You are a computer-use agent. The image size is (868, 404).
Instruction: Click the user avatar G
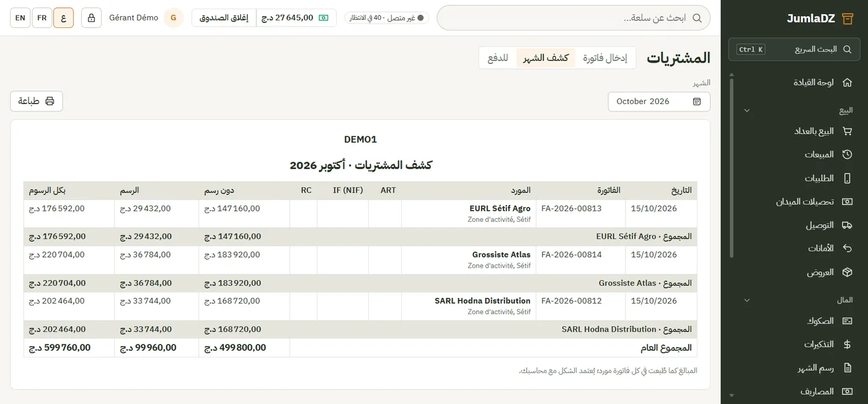coord(174,18)
